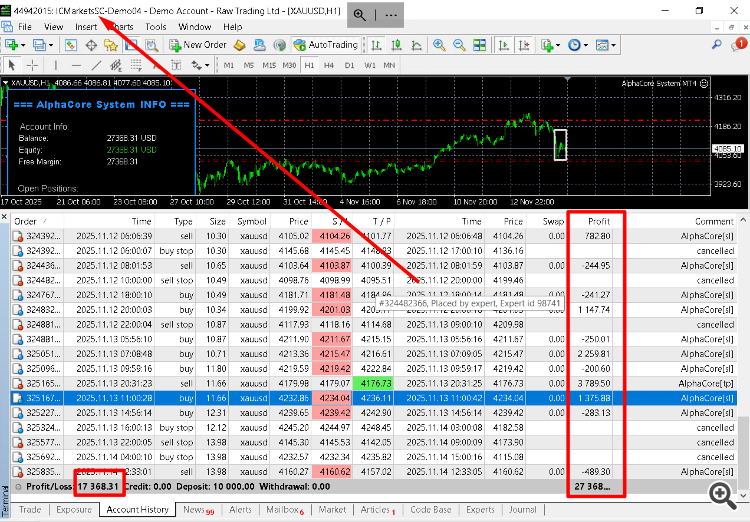Zoom in on the chart
This screenshot has width=750, height=522.
click(x=441, y=45)
